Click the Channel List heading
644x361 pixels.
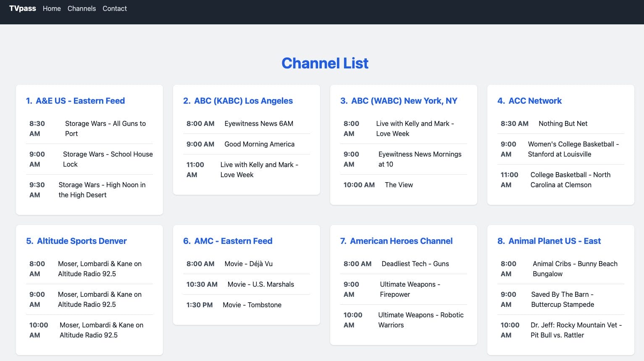tap(325, 63)
